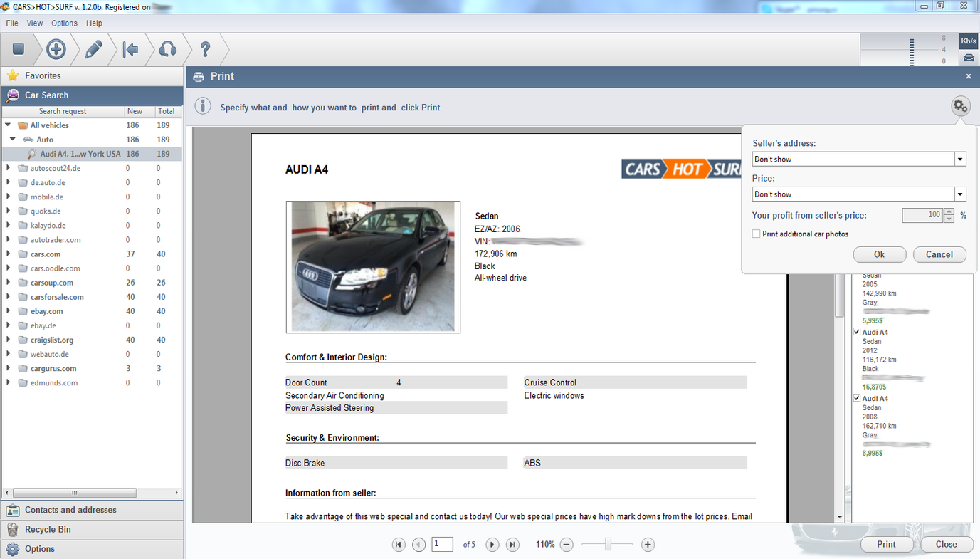Open Seller's address dropdown

960,160
